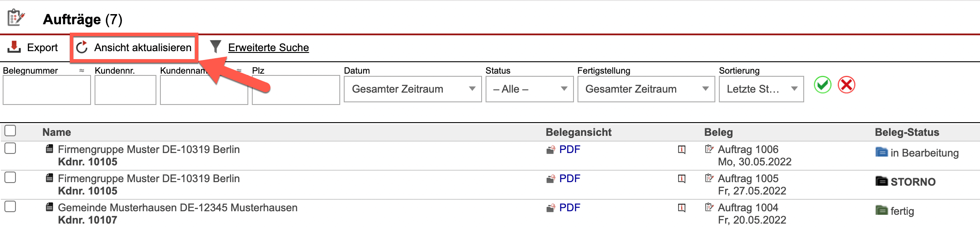
Task: Click the Export download icon
Action: [14, 47]
